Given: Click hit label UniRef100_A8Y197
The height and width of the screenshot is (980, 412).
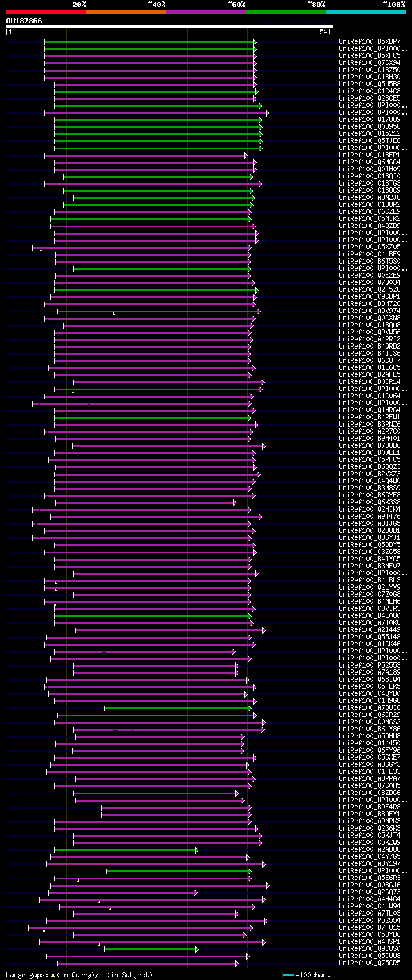Looking at the screenshot, I should pyautogui.click(x=370, y=864).
